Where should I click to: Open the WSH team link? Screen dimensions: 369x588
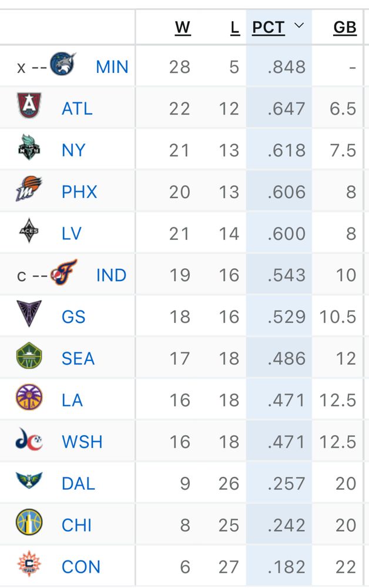point(82,442)
